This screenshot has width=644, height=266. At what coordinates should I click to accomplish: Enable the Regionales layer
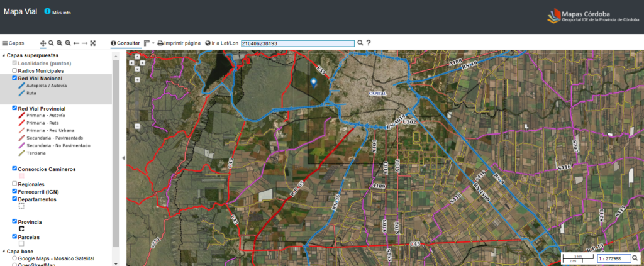15,184
